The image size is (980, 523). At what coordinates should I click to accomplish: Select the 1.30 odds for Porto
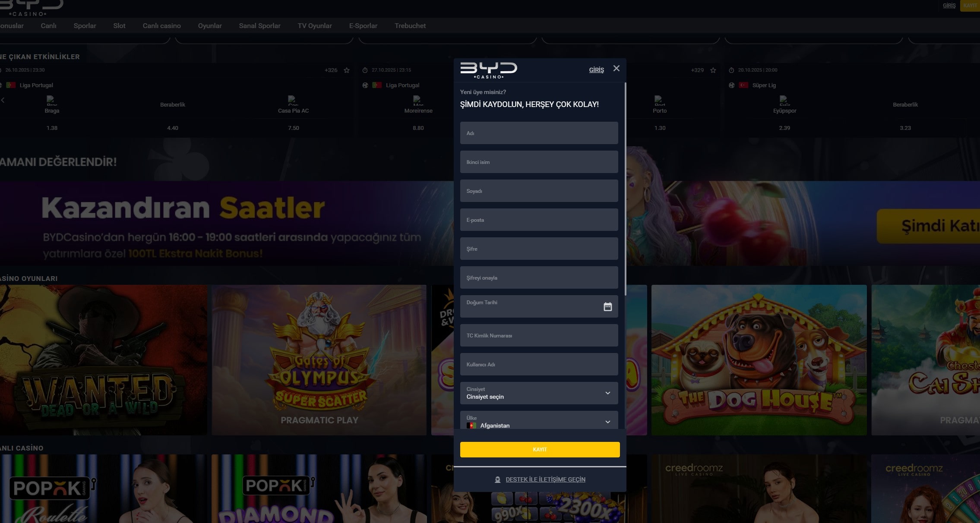[x=660, y=128]
